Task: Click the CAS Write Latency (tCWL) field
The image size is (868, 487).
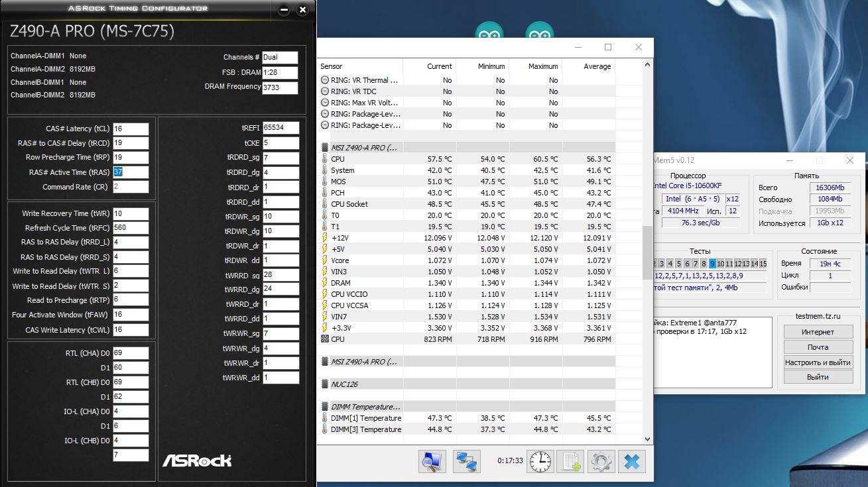Action: point(131,330)
